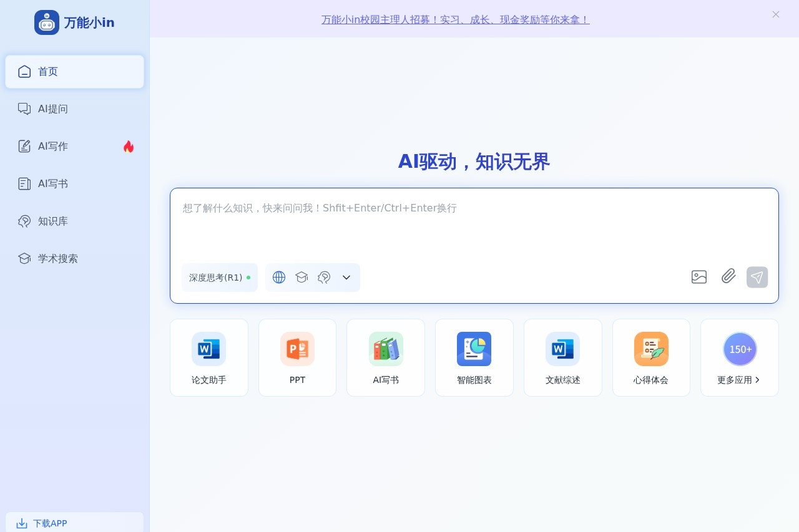Click the 智能图表 chart icon
This screenshot has width=799, height=532.
474,349
